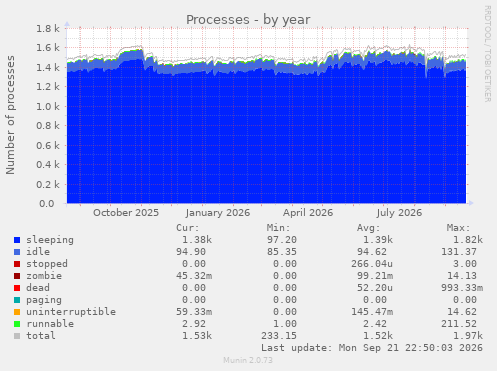Click the '0.2 k' y-axis tick label

click(47, 184)
